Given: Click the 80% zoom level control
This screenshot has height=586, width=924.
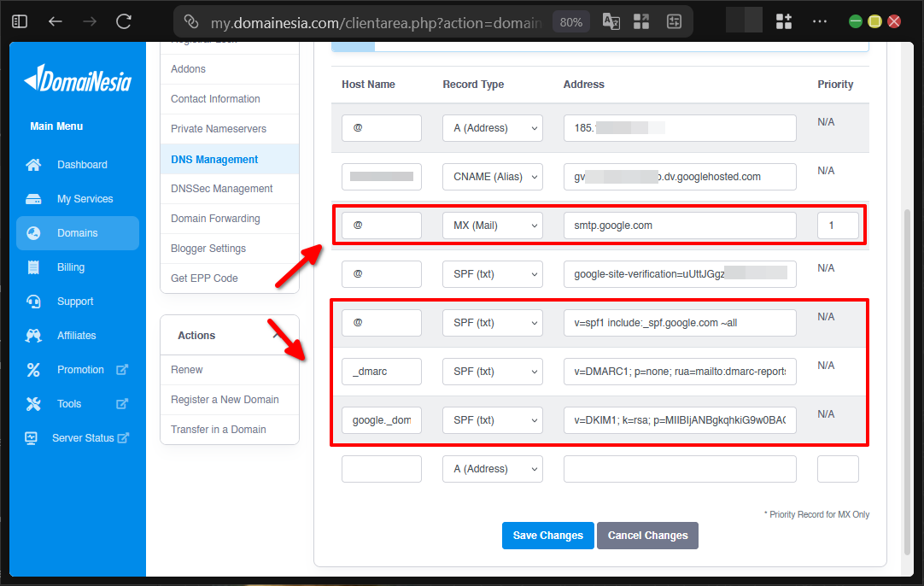Looking at the screenshot, I should click(x=570, y=21).
